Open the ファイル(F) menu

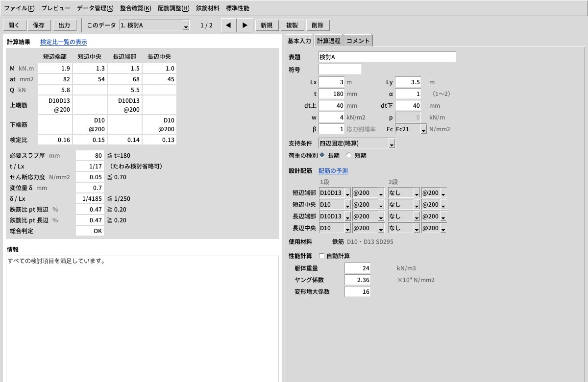(x=20, y=8)
